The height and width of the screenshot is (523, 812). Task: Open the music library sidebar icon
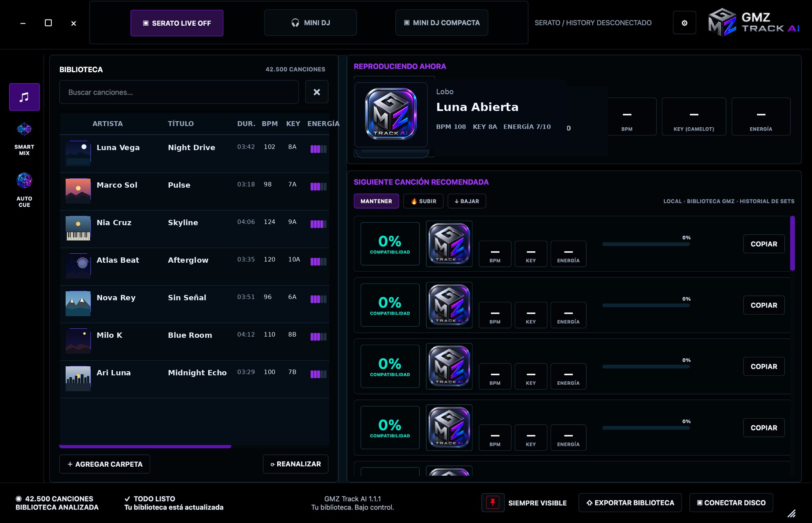[24, 97]
